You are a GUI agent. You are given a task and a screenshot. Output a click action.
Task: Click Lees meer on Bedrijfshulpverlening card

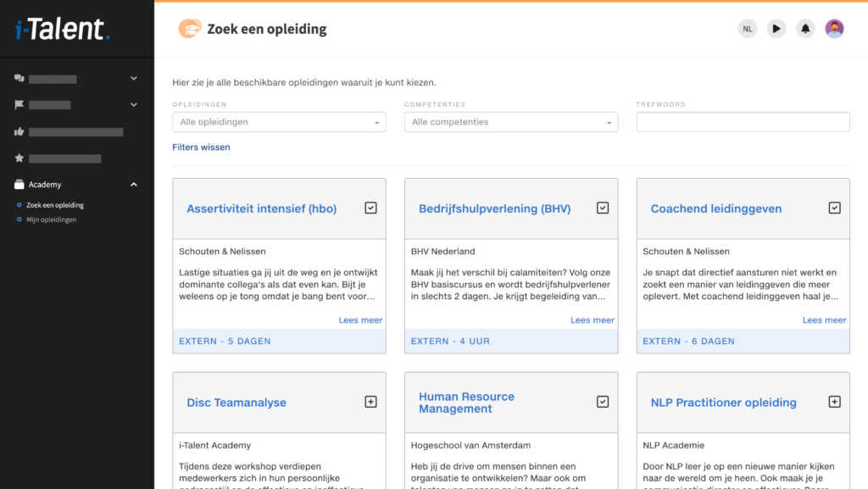(593, 320)
